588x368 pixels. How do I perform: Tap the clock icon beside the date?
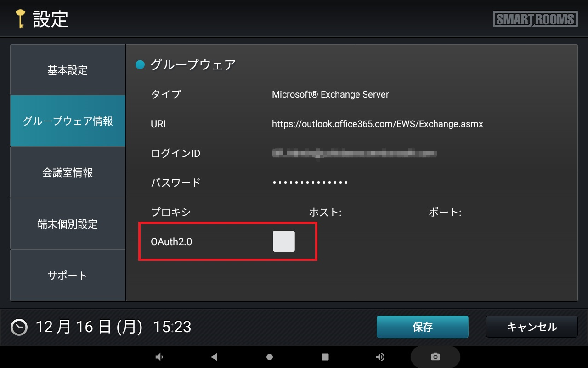tap(19, 327)
